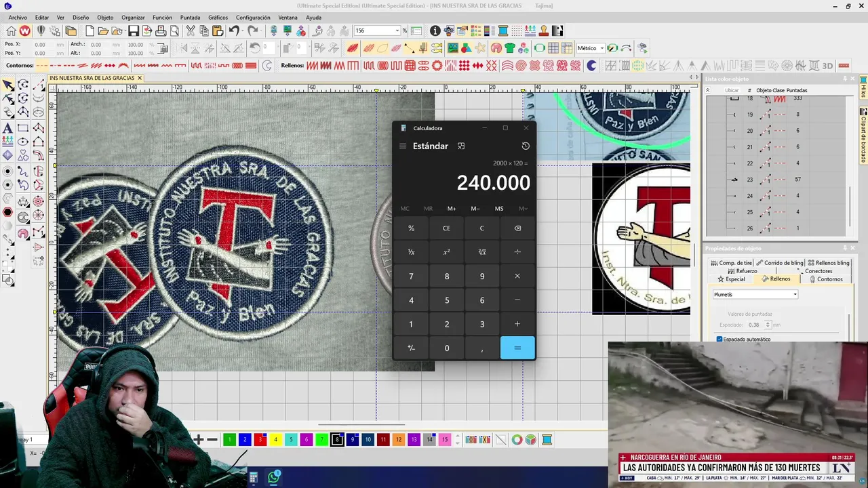Click the plus icon left of color palette
This screenshot has height=488, width=868.
point(198,440)
